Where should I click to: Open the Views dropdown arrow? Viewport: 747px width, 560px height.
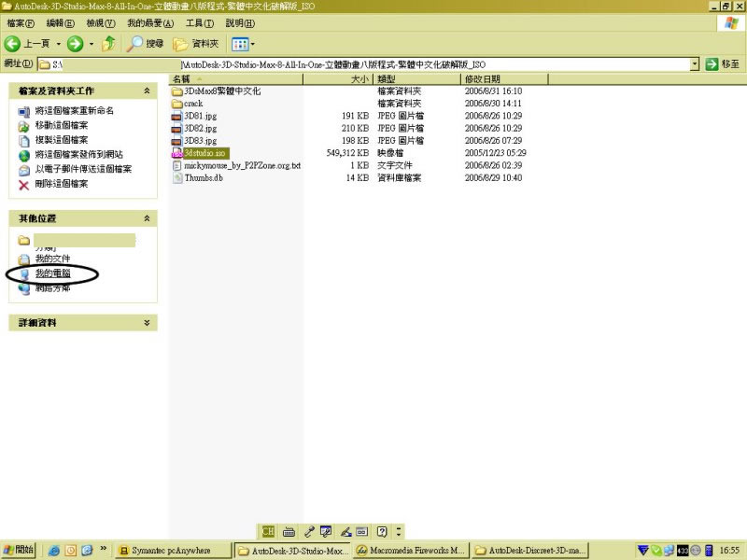[x=252, y=44]
